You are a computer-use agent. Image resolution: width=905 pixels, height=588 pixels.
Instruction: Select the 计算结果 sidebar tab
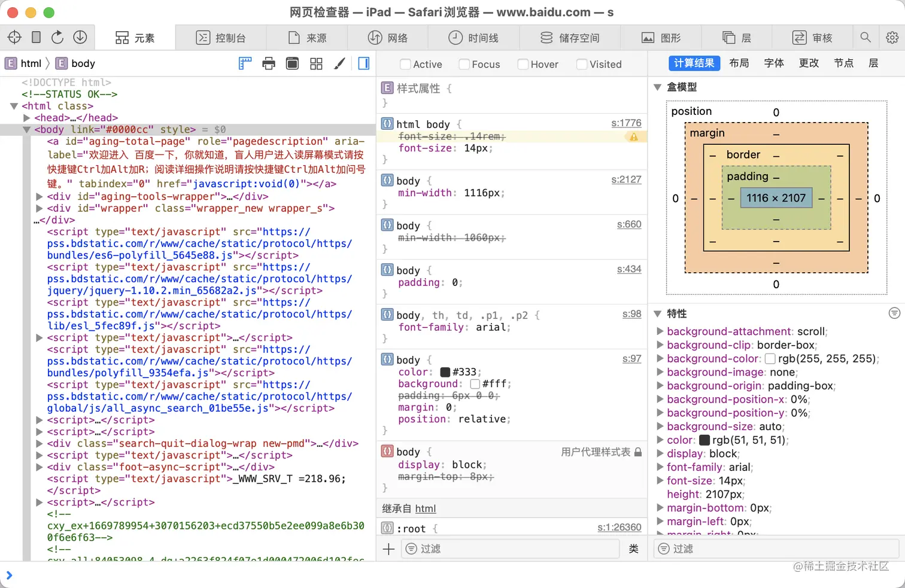pyautogui.click(x=694, y=63)
